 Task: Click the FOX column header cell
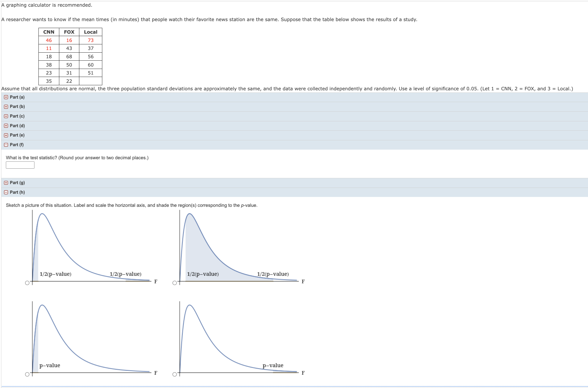tap(69, 32)
